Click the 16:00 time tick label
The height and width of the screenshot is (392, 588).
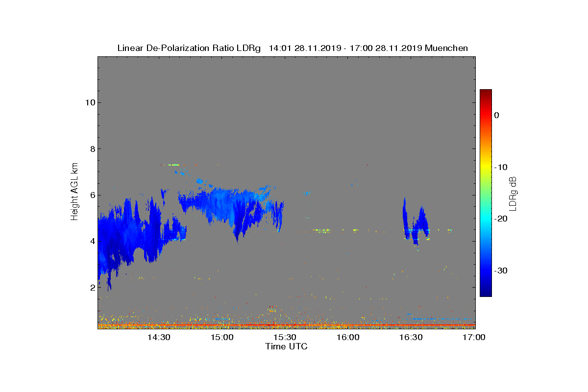(348, 337)
